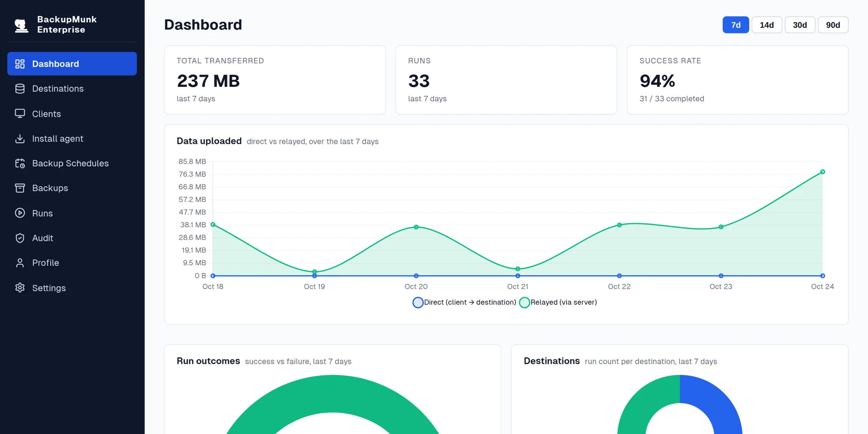
Task: Switch to 90d time range
Action: coord(833,25)
